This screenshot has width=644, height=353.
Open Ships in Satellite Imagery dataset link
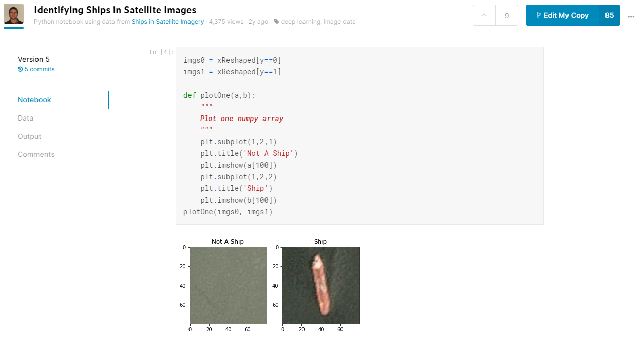tap(168, 22)
